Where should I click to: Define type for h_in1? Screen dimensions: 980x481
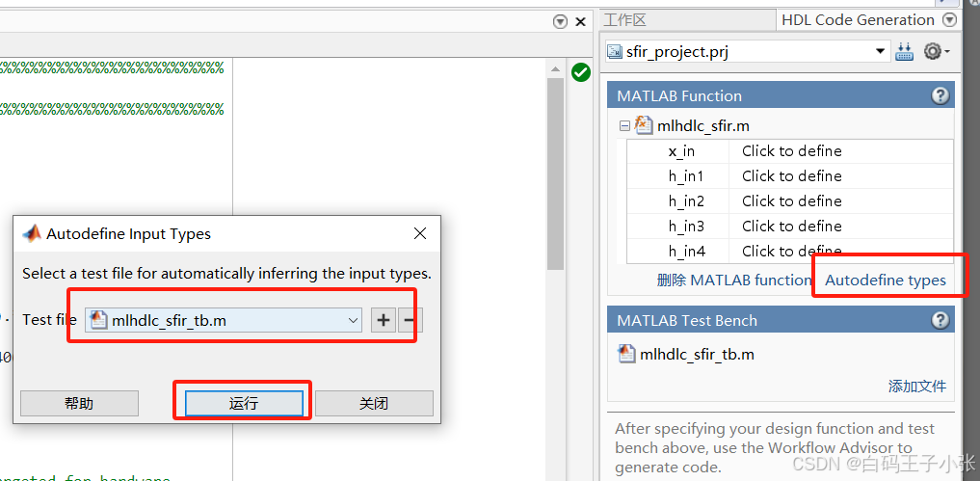(840, 176)
